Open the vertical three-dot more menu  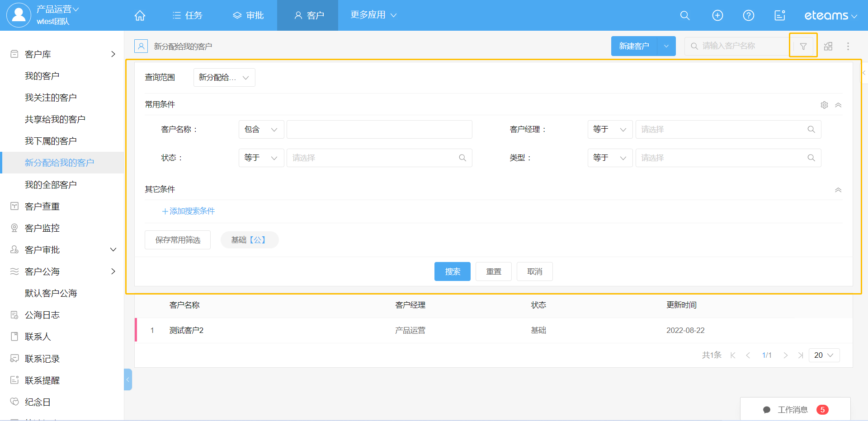[848, 46]
